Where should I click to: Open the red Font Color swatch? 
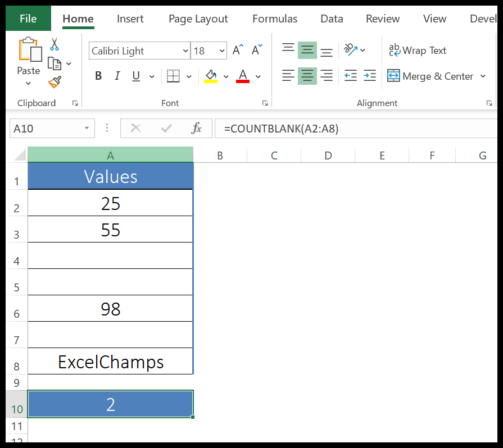point(242,76)
